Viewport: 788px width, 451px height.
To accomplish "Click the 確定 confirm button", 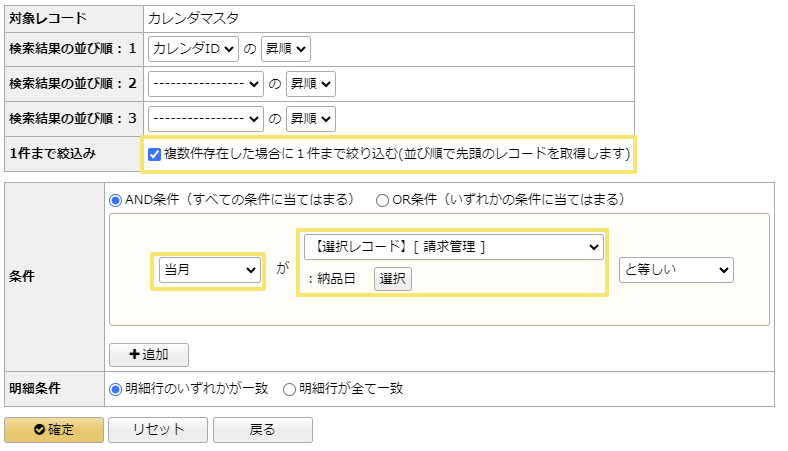I will pyautogui.click(x=54, y=430).
